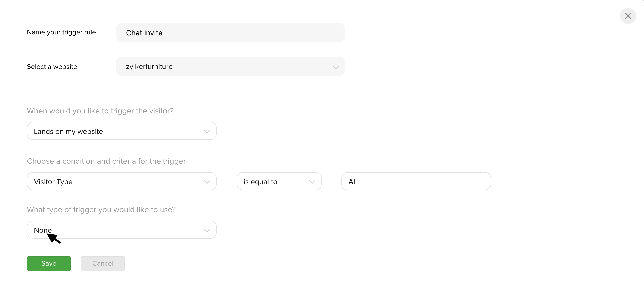Click the Visitor Type chevron arrow
This screenshot has width=644, height=291.
207,182
